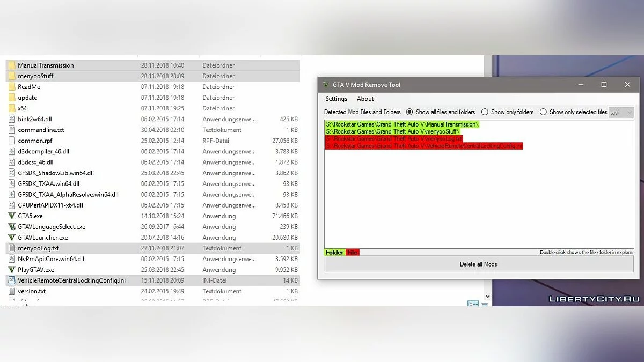Select the 'Show all files and folders' radio button
644x362 pixels.
(x=409, y=112)
